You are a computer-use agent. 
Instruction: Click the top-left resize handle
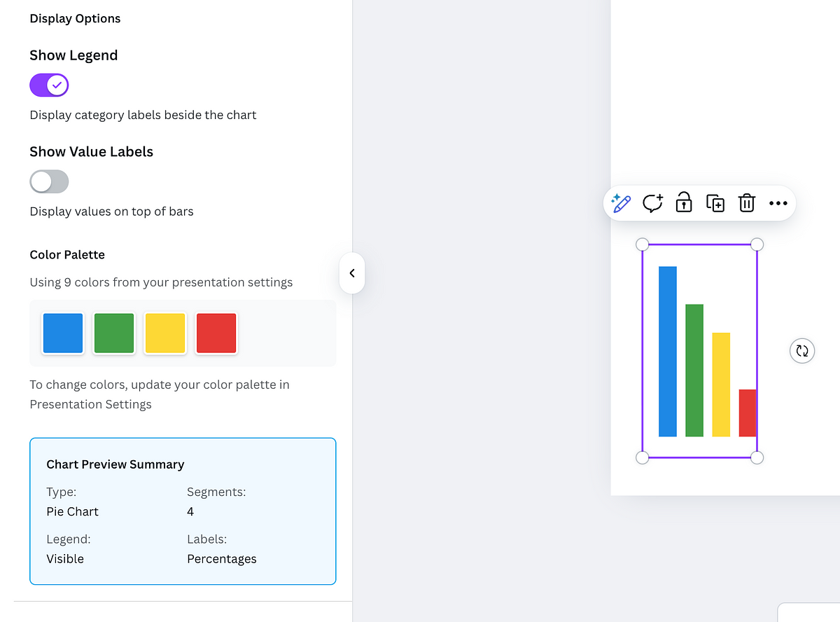point(643,244)
